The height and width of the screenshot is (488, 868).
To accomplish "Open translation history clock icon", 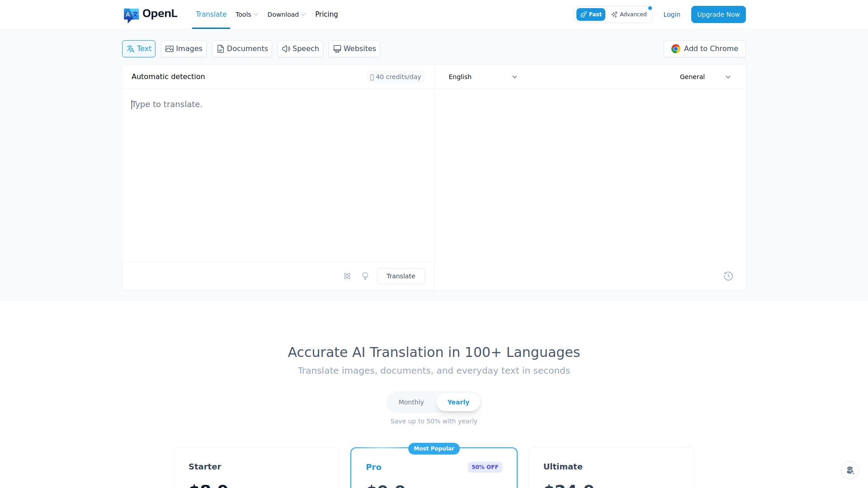I will (x=728, y=276).
